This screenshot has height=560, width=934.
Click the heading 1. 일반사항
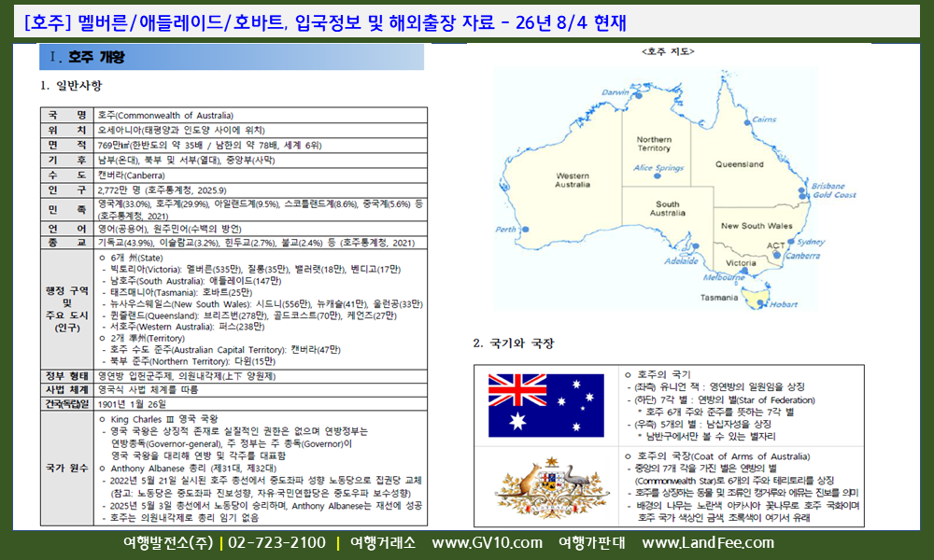point(71,86)
